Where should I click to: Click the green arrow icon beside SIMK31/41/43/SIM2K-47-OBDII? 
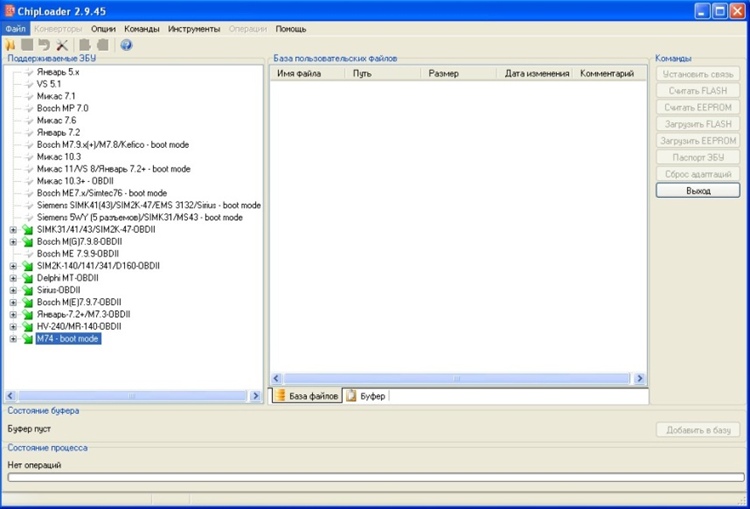[x=27, y=230]
